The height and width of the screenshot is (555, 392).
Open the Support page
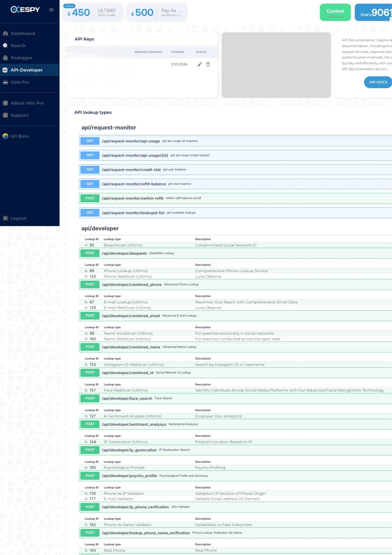(x=30, y=115)
